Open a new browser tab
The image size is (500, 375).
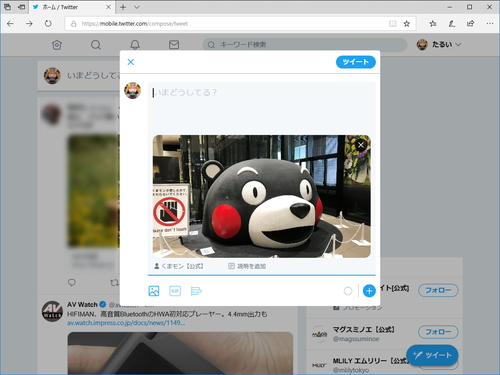coord(123,7)
